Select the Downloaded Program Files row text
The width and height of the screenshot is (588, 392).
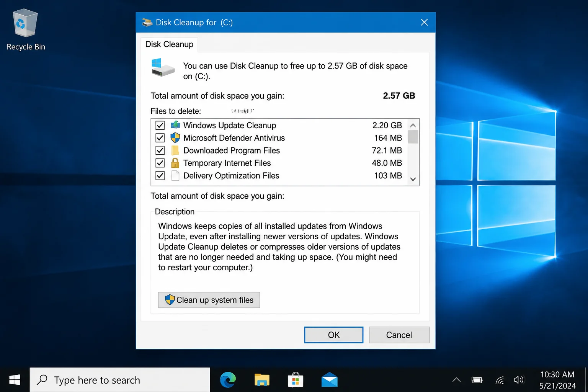[232, 150]
